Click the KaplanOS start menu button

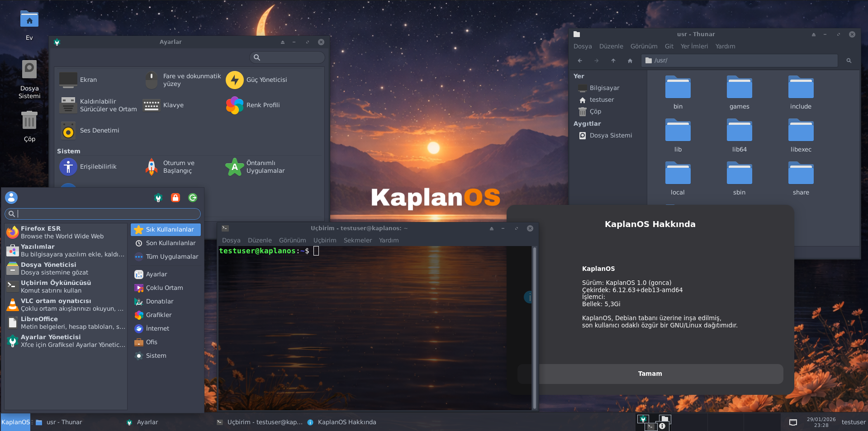(15, 422)
